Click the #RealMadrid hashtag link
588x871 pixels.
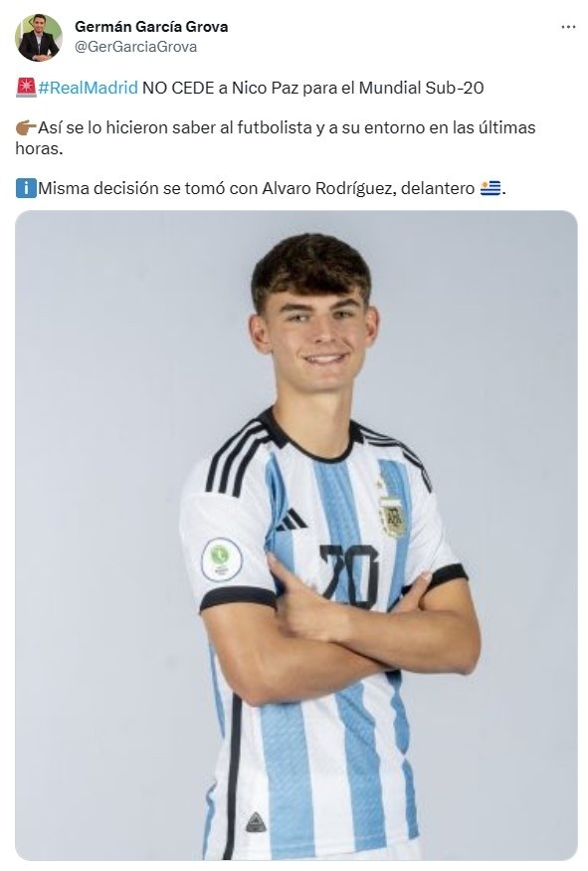click(x=88, y=88)
